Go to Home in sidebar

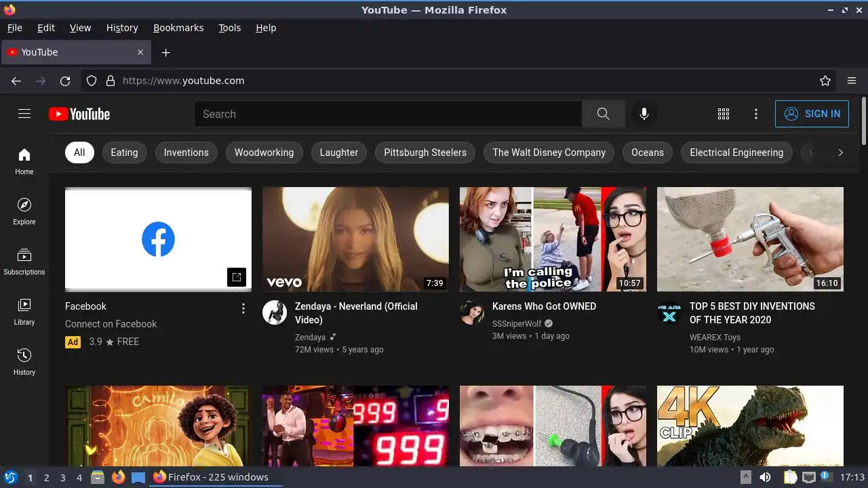tap(24, 161)
